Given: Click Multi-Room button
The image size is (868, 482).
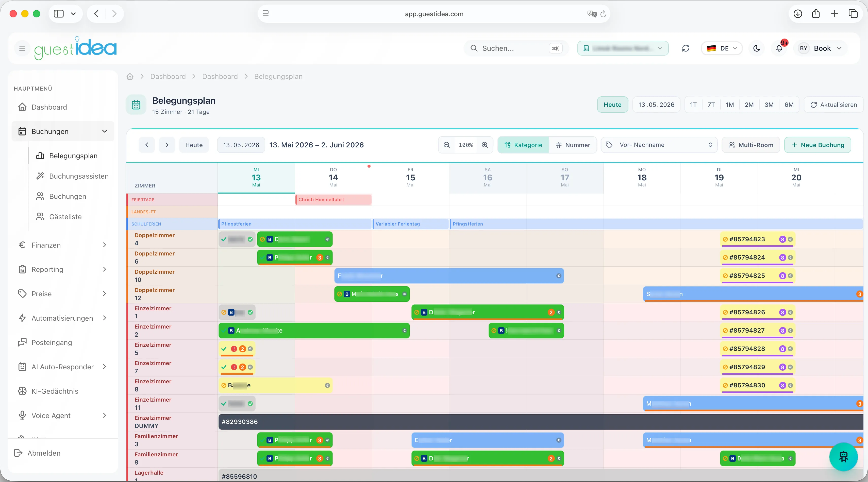Looking at the screenshot, I should (x=751, y=145).
